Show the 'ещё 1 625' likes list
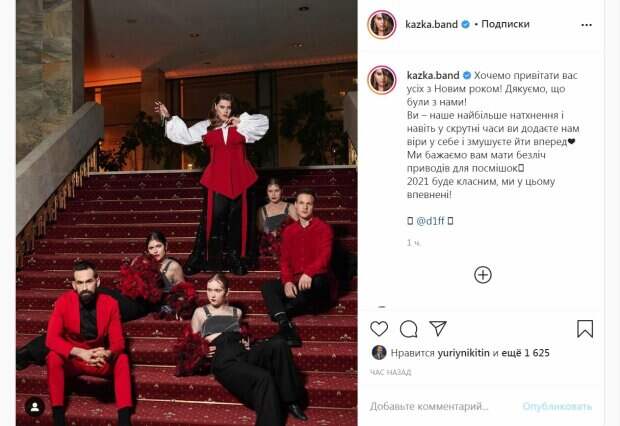Viewport: 620px width, 426px height. tap(525, 353)
